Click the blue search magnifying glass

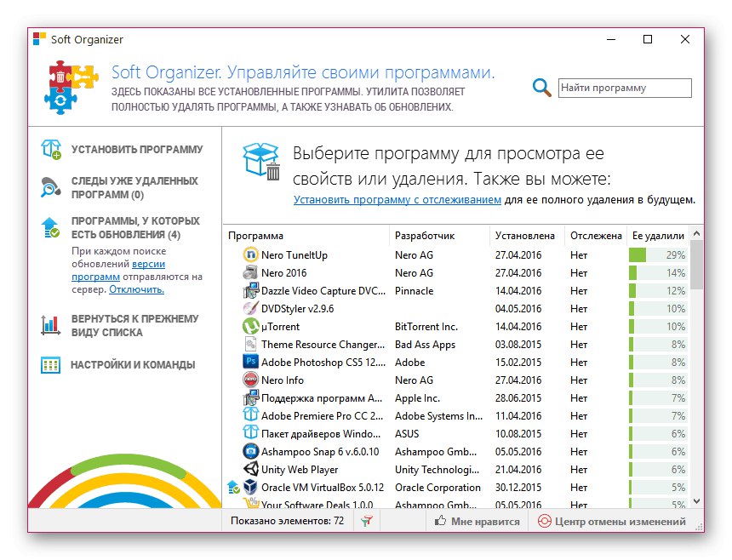[542, 88]
